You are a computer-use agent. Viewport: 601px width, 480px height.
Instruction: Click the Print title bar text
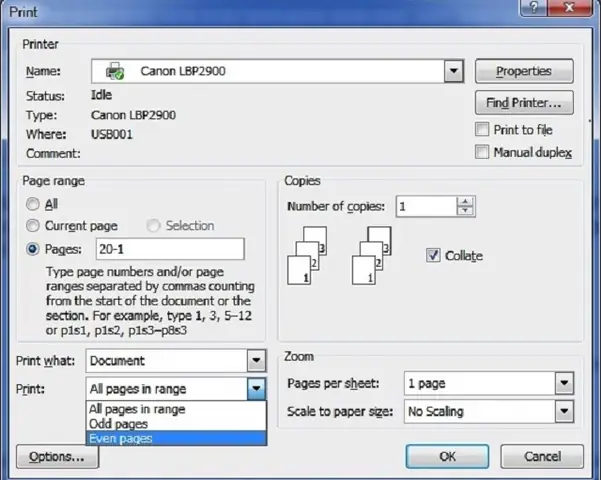click(23, 12)
